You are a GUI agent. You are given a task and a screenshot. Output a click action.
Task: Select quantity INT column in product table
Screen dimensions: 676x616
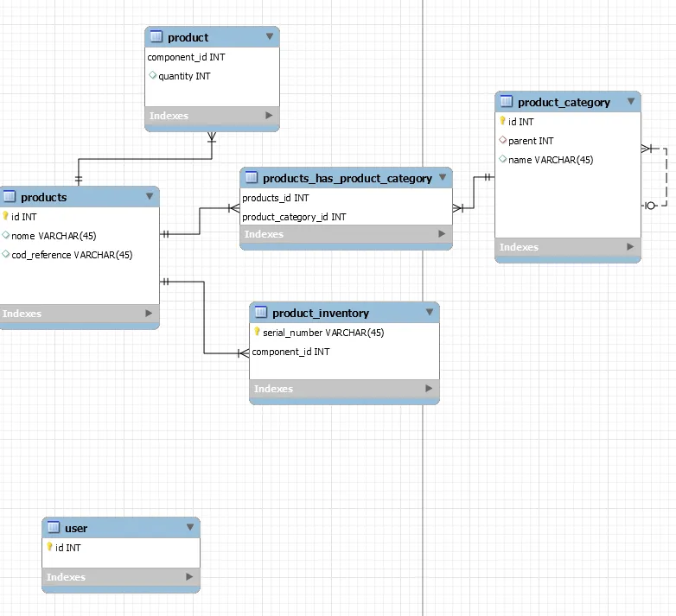point(183,76)
